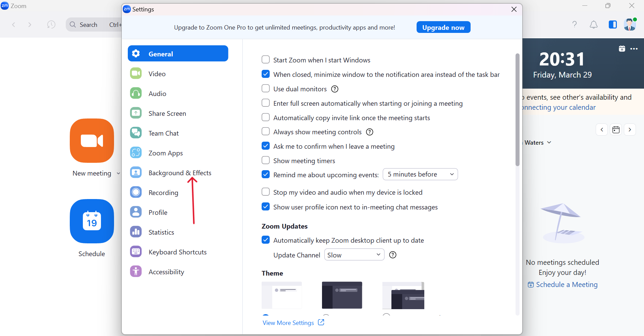Expand the New meeting dropdown arrow
This screenshot has width=644, height=336.
click(x=118, y=174)
